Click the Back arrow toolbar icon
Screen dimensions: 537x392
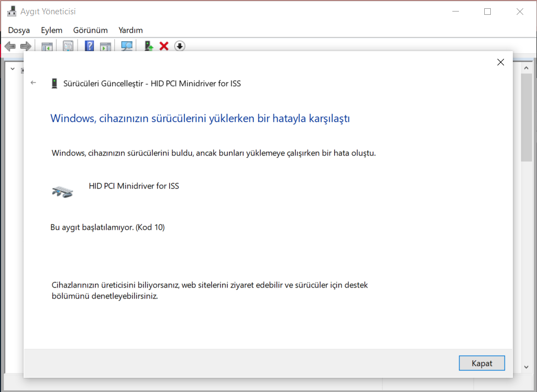[10, 46]
